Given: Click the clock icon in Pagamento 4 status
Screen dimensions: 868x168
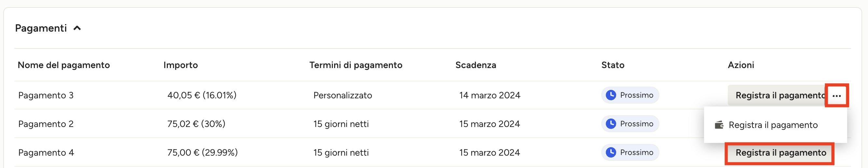Looking at the screenshot, I should point(611,152).
